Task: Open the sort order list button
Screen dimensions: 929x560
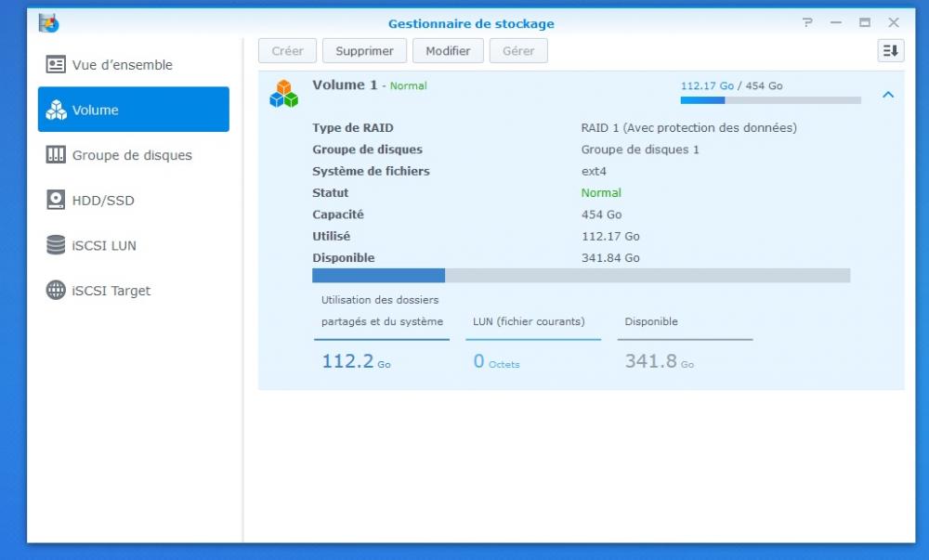Action: tap(890, 51)
